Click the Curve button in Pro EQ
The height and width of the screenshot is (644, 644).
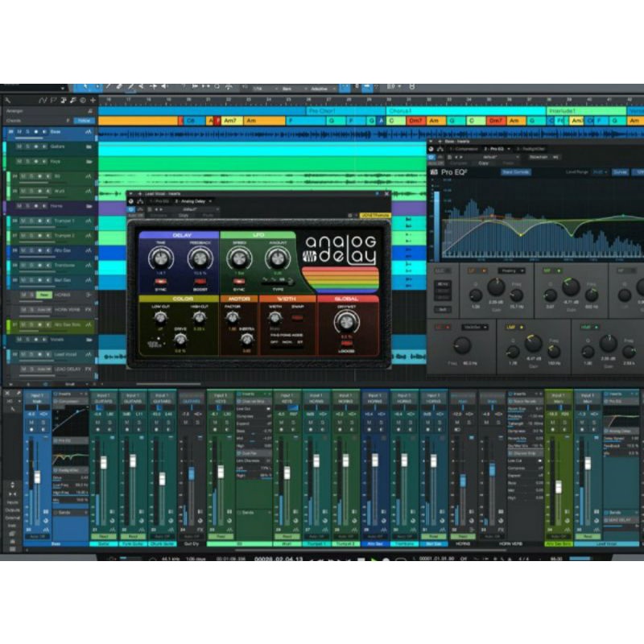620,172
